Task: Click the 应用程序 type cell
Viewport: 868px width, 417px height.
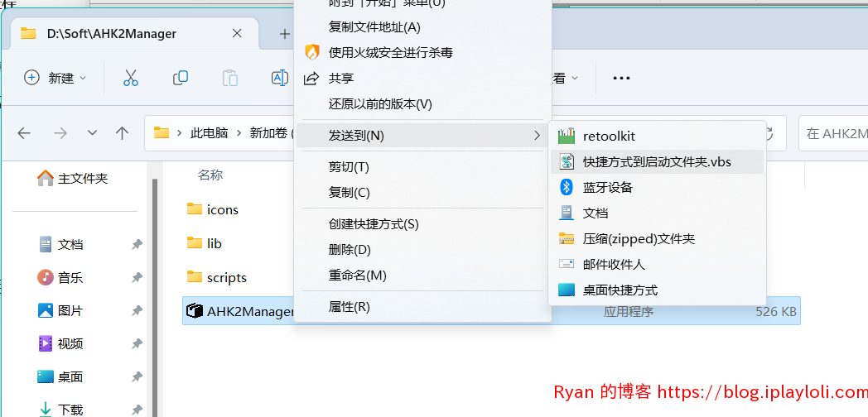Action: [629, 312]
